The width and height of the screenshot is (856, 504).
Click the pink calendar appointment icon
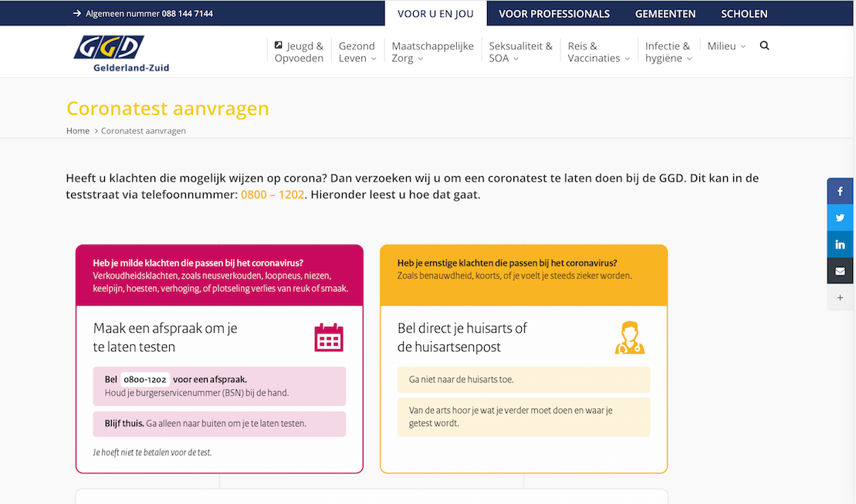click(x=329, y=337)
